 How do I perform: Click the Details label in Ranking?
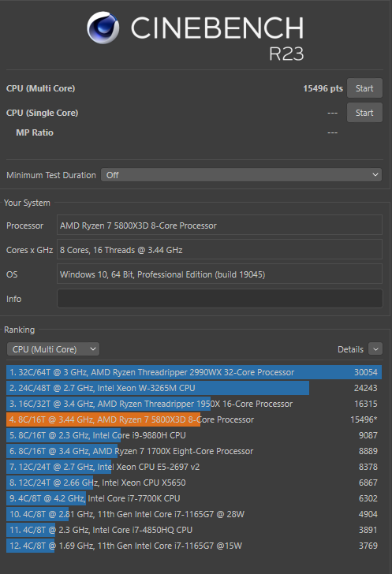[351, 349]
